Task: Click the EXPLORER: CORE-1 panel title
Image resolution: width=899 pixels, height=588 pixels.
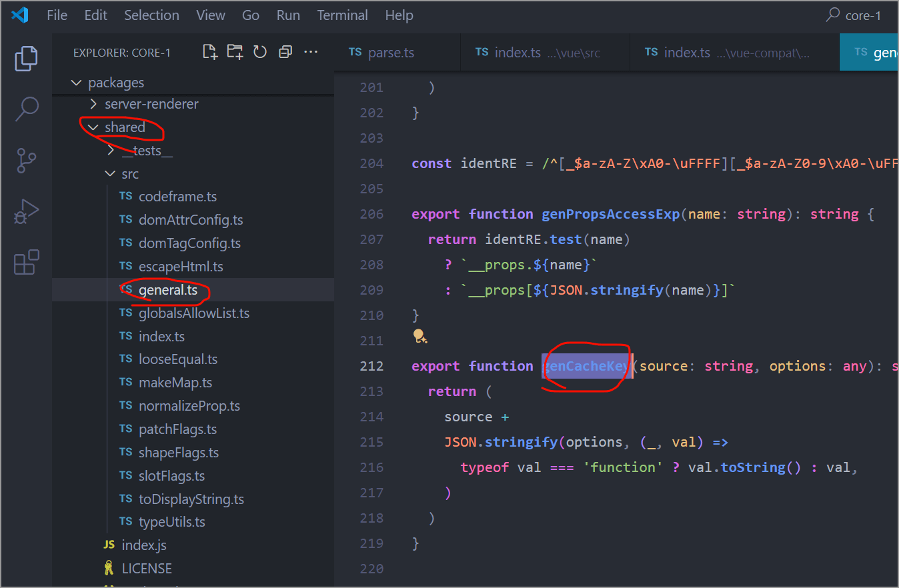Action: pos(122,53)
